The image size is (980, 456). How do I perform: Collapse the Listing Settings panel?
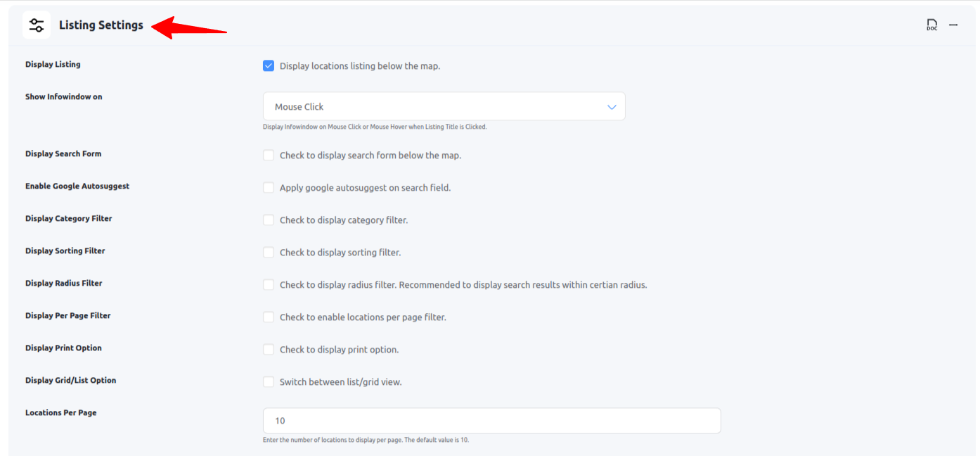pyautogui.click(x=953, y=25)
